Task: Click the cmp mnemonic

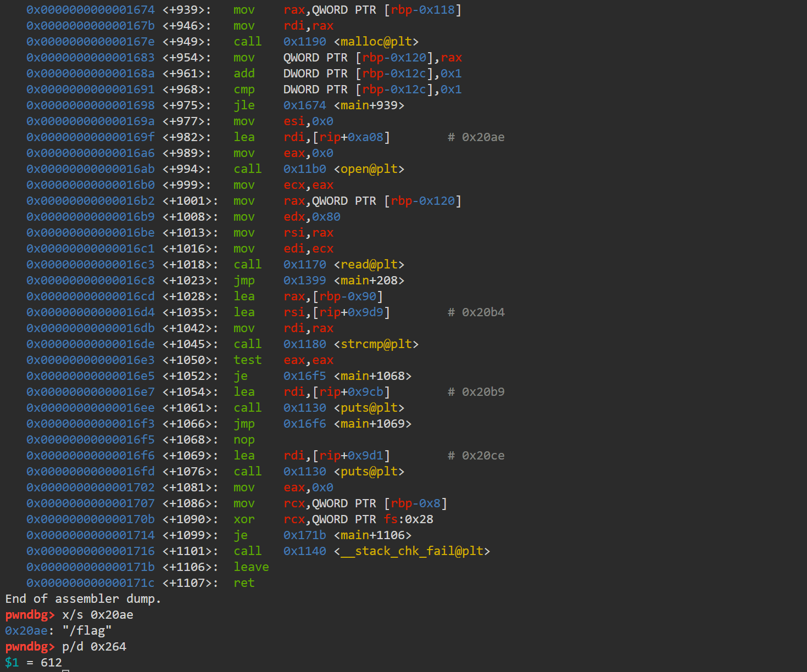Action: (x=244, y=89)
